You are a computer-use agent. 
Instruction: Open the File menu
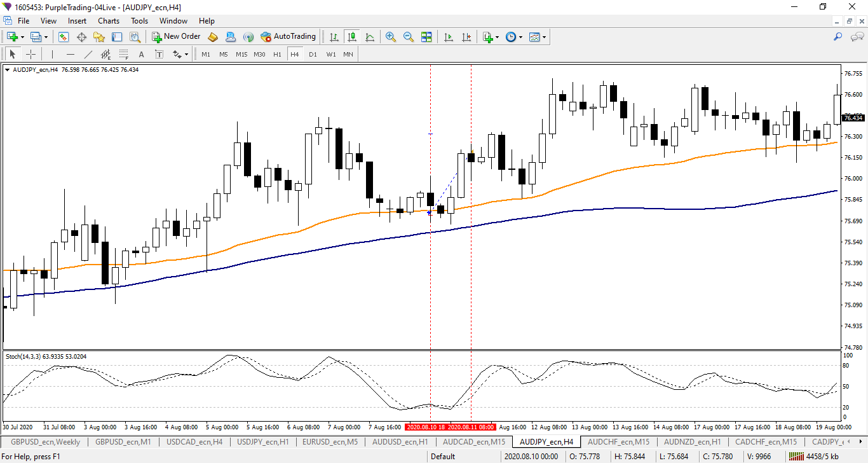pos(24,21)
